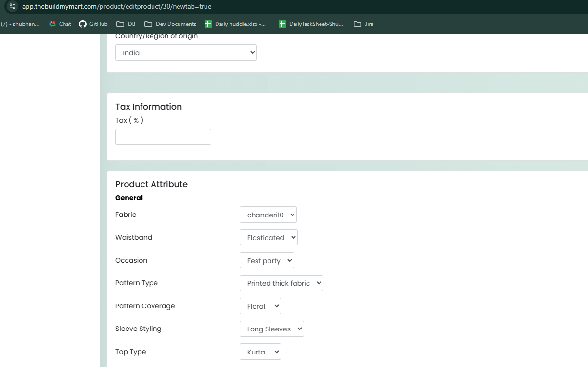Open the Chat bookmark
Viewport: 588px width, 367px height.
coord(60,24)
